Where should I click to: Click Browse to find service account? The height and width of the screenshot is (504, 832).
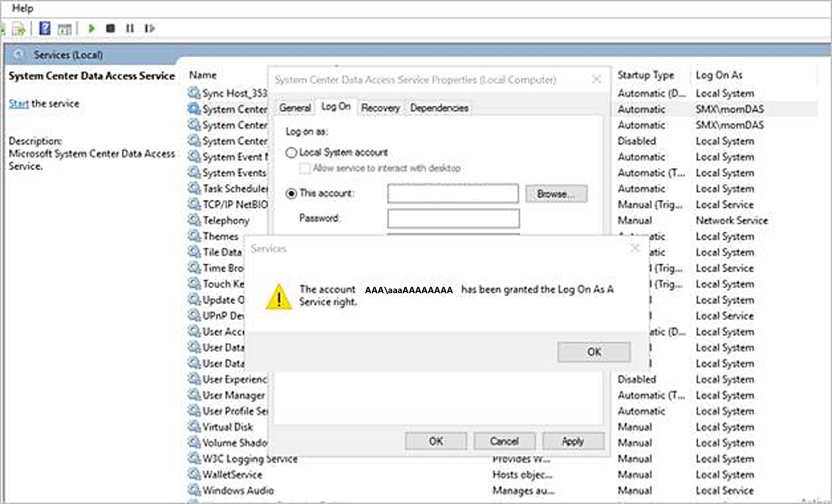(555, 193)
